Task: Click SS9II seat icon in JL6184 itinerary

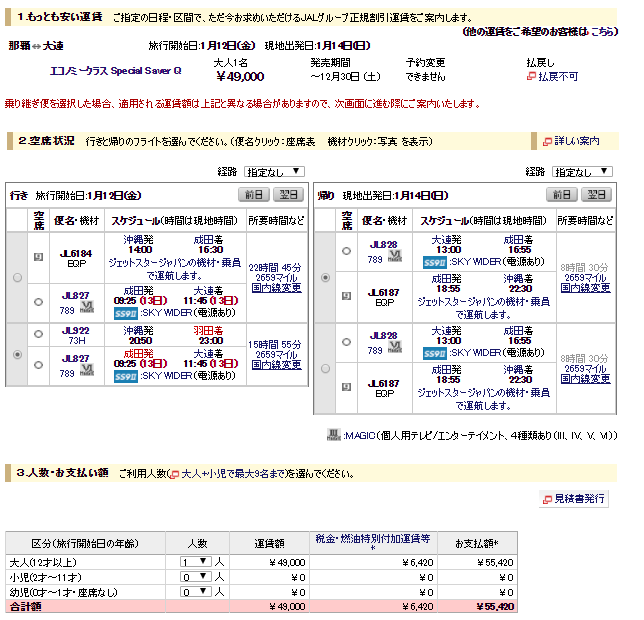Action: 126,314
